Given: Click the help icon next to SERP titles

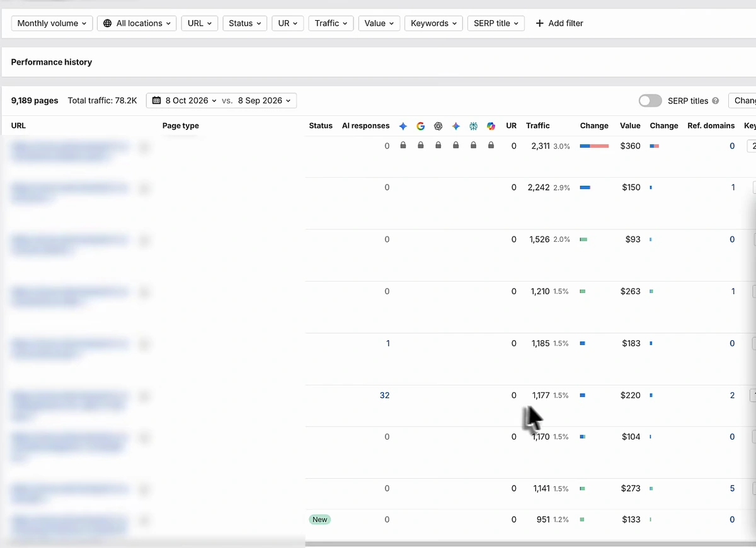Looking at the screenshot, I should [x=715, y=101].
